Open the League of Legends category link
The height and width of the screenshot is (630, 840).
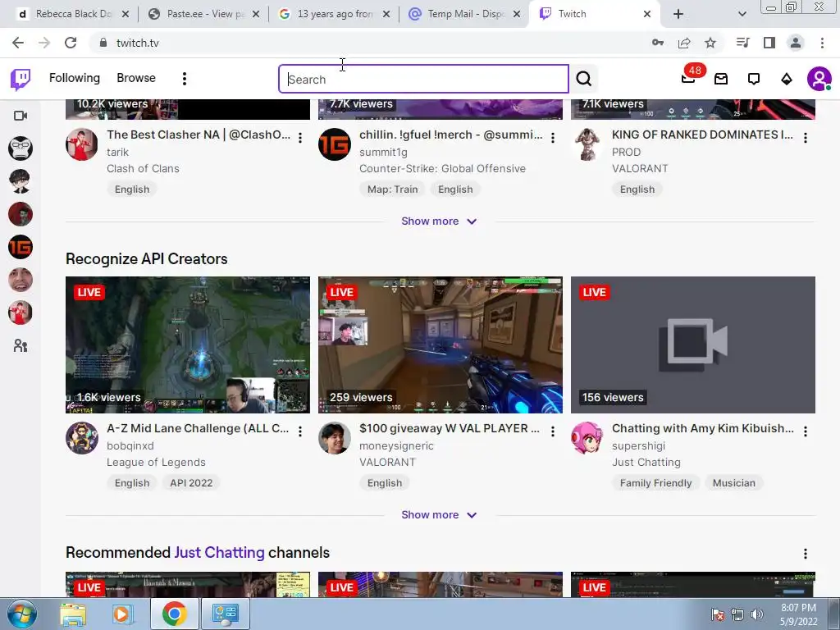pyautogui.click(x=156, y=462)
